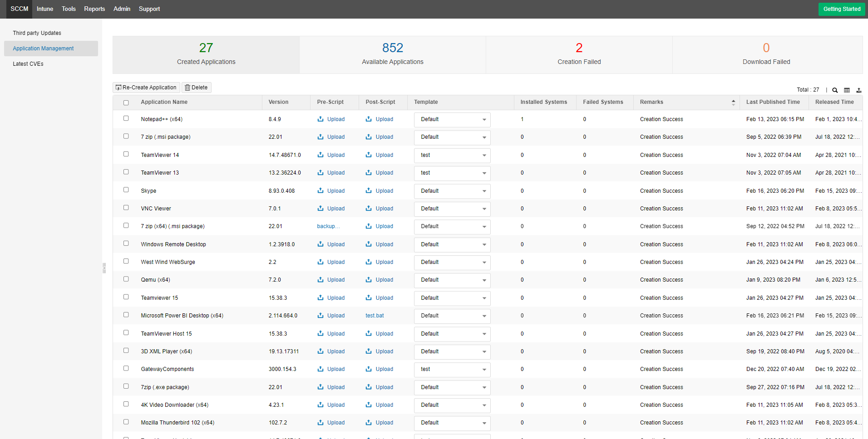
Task: Click the Remarks column sort arrow
Action: click(733, 102)
